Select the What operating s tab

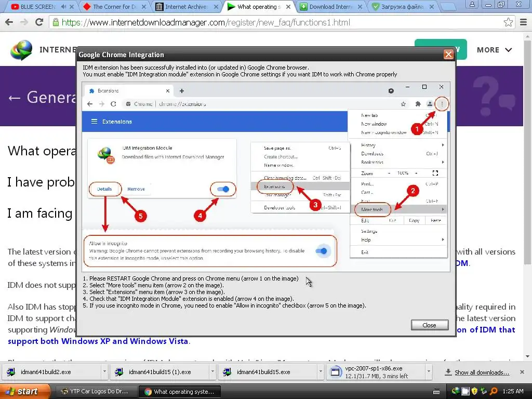[x=258, y=6]
